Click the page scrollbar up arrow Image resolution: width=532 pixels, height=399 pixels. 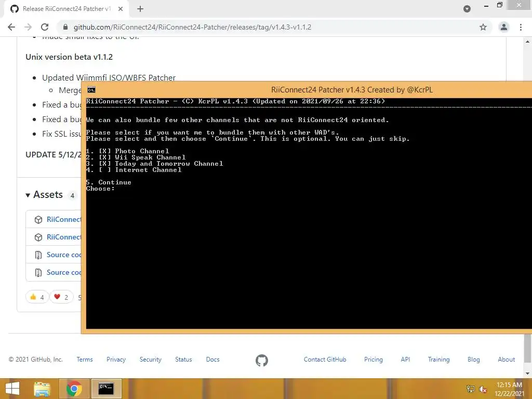(528, 42)
